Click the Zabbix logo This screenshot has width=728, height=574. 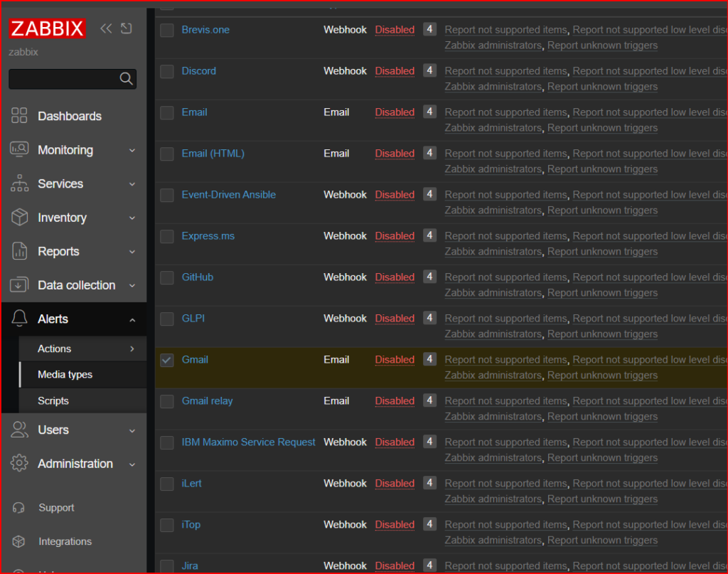47,28
